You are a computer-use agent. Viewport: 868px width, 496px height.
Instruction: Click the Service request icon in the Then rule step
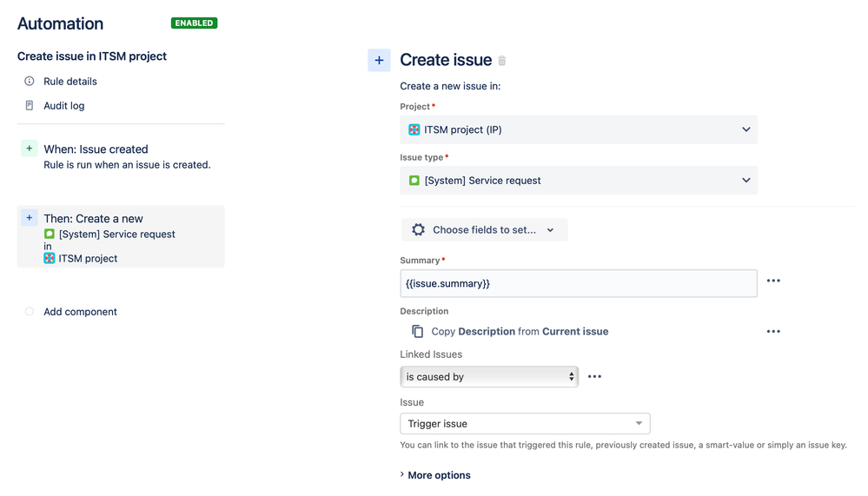point(50,234)
